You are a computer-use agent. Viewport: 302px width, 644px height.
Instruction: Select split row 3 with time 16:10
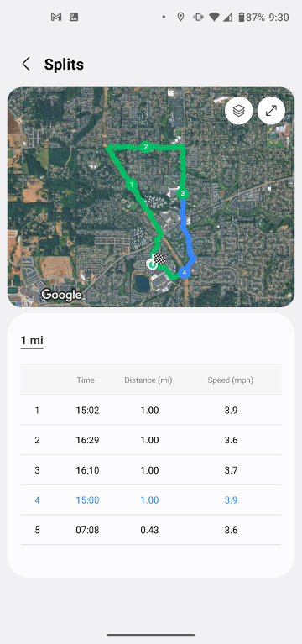[151, 470]
